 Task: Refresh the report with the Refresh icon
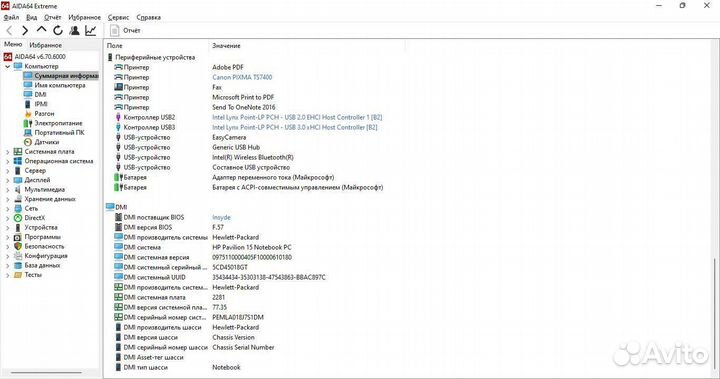point(58,31)
